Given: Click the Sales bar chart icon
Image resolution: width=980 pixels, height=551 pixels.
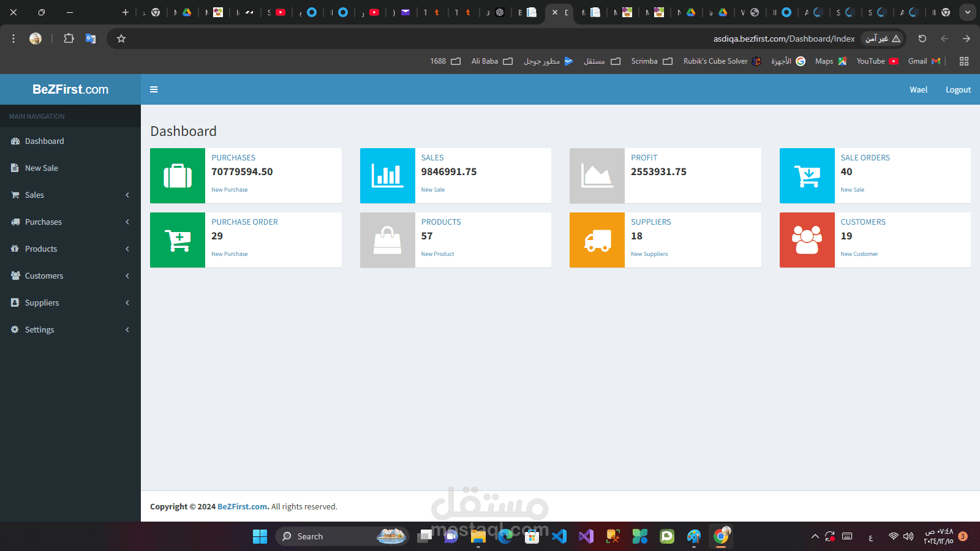Looking at the screenshot, I should [x=387, y=176].
